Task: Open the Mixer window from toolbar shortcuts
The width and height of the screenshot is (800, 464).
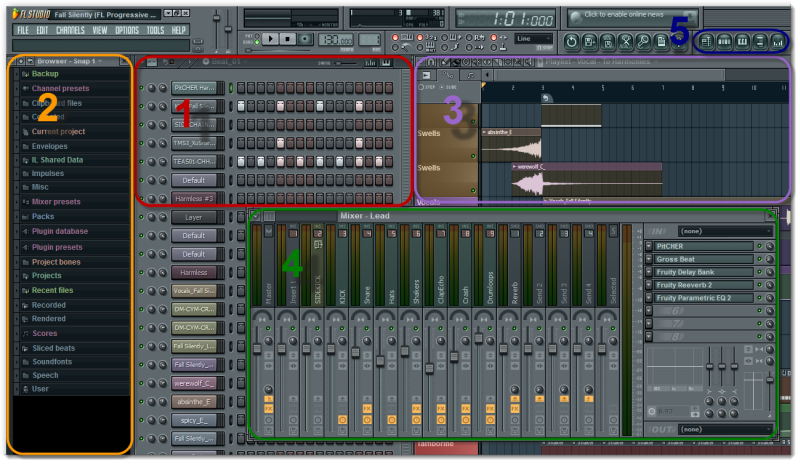Action: pos(778,41)
